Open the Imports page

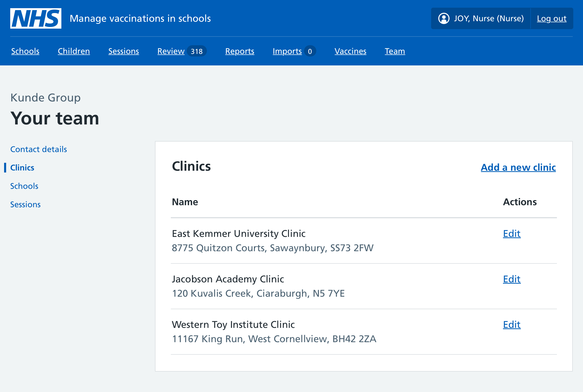pyautogui.click(x=287, y=51)
